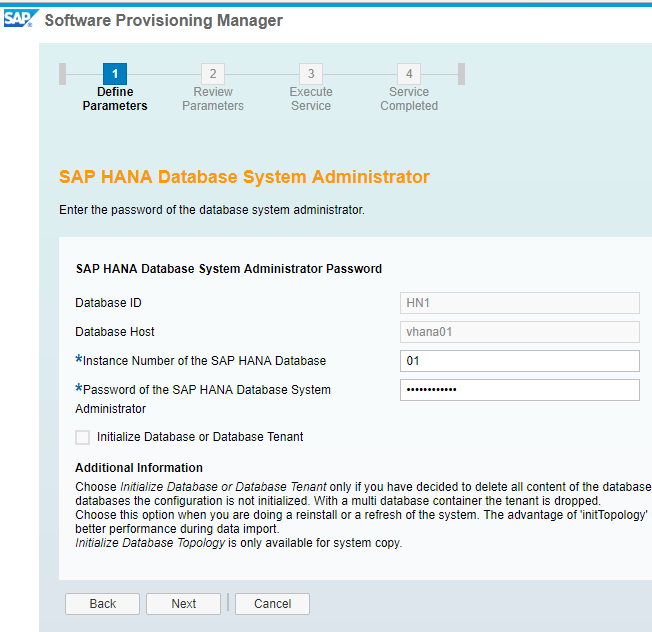Click the SAP HANA Database System Administrator heading
The height and width of the screenshot is (632, 652).
point(244,177)
